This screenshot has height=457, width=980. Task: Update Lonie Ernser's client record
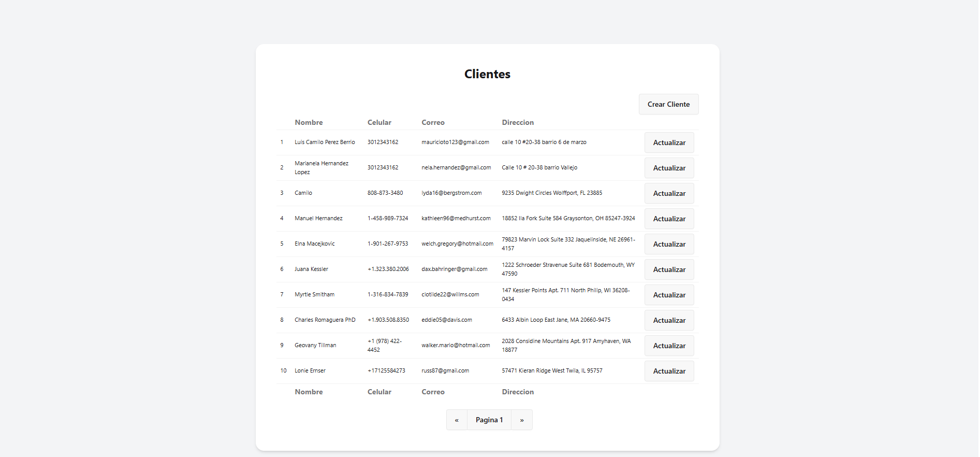(669, 371)
